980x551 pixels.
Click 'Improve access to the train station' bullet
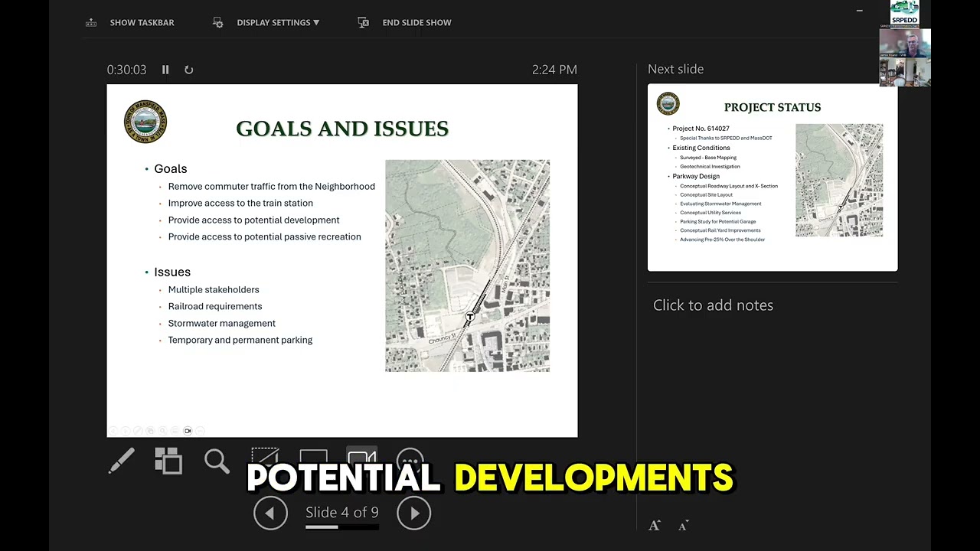click(240, 204)
